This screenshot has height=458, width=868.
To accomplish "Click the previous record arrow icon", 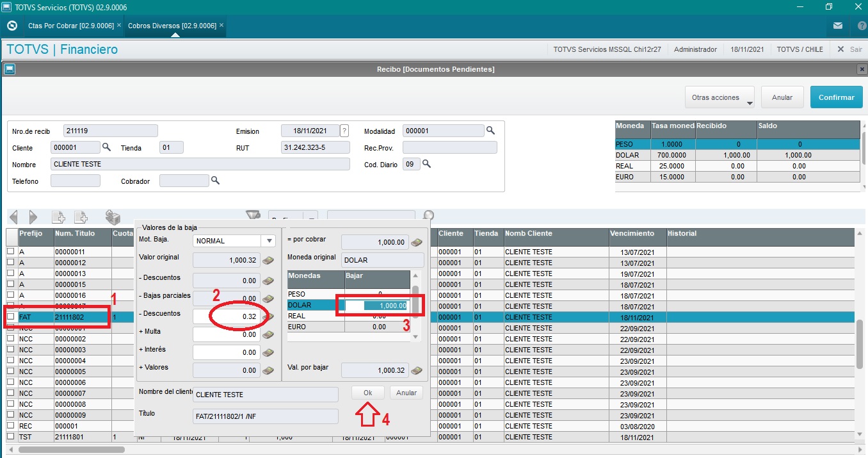I will (13, 217).
